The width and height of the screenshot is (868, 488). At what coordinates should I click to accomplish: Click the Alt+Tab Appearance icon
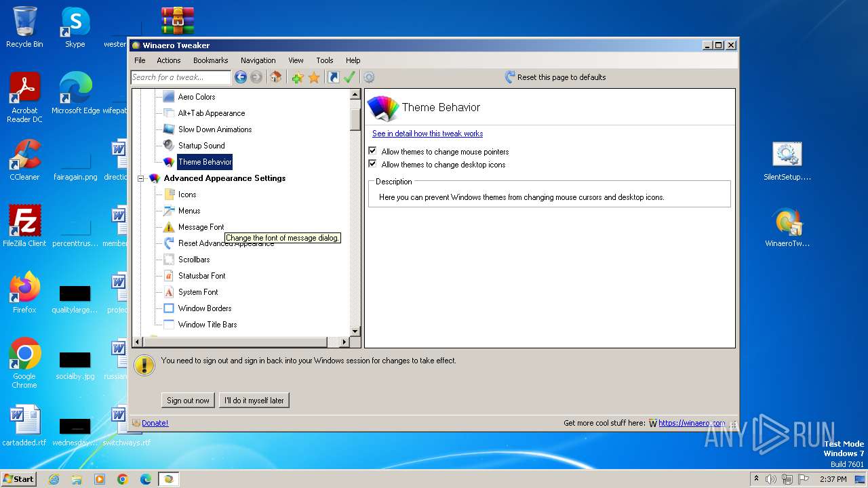pos(169,113)
